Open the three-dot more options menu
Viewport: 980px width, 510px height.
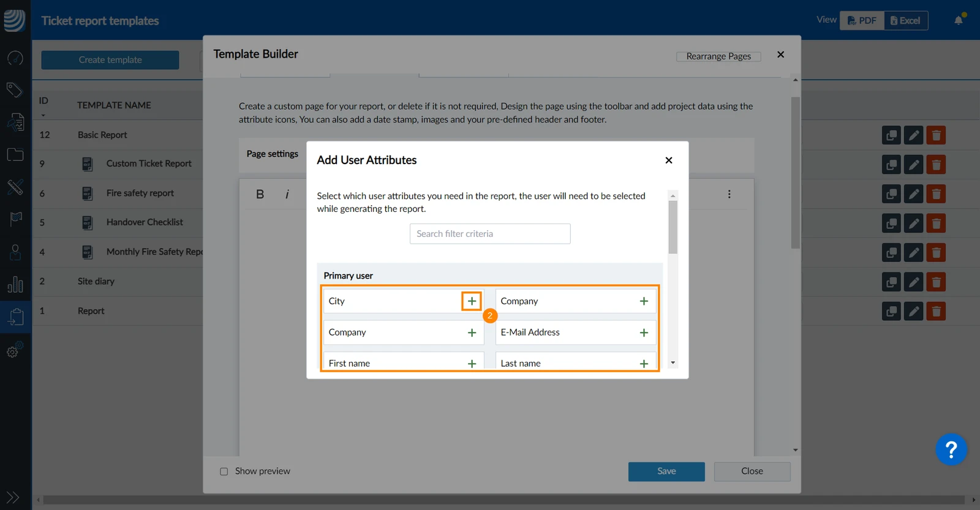[729, 194]
